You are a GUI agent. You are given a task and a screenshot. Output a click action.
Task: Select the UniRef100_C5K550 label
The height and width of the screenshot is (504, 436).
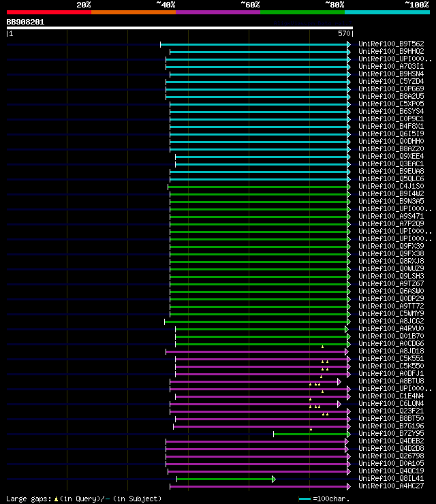coord(391,366)
